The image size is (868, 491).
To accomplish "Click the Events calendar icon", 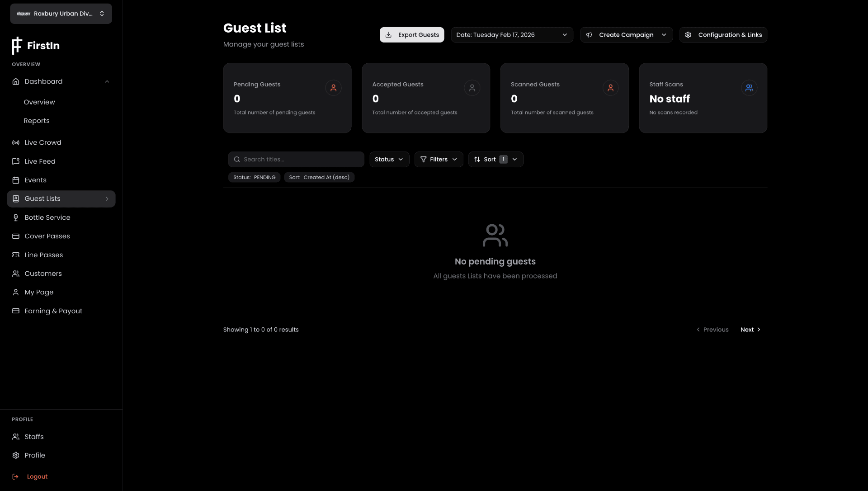I will (x=15, y=180).
